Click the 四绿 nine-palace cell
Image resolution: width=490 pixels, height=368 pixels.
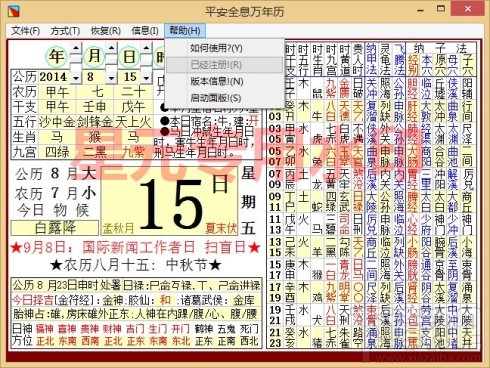point(57,152)
